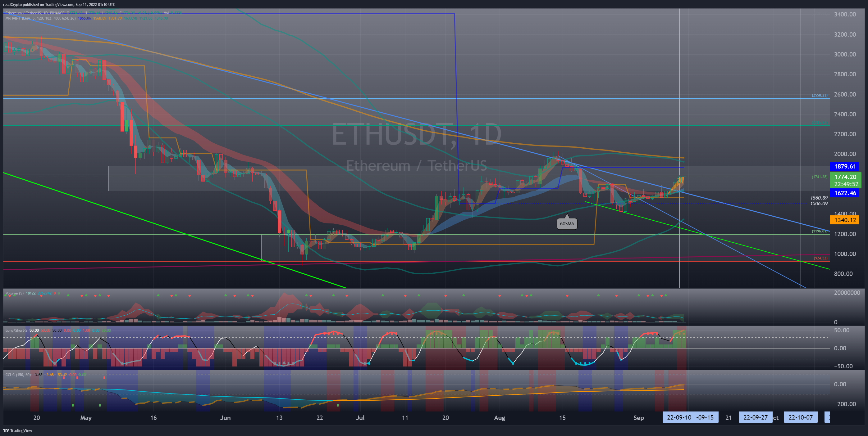Screen dimensions: 868x436
Task: Click the highlighted -09-15 date label
Action: (x=706, y=417)
